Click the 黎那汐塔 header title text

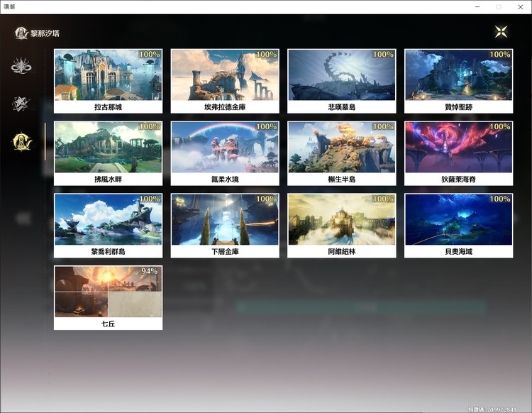[x=45, y=33]
